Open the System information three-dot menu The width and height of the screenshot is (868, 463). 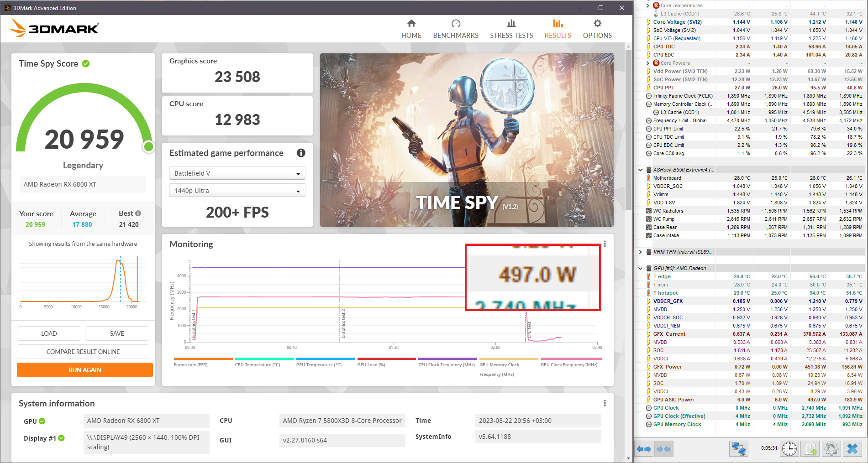pos(605,403)
